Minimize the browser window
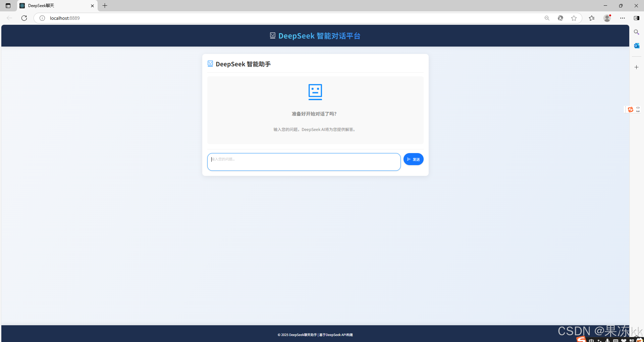The image size is (644, 342). [x=605, y=6]
